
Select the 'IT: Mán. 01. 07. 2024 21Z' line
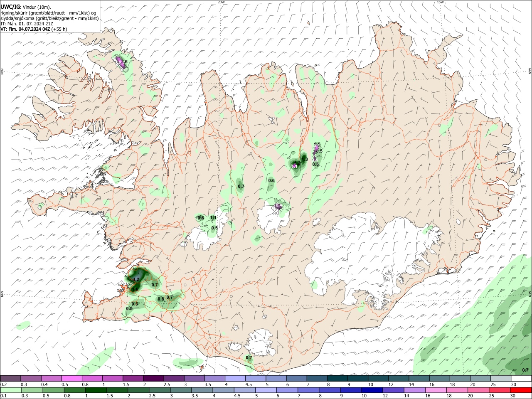point(27,24)
